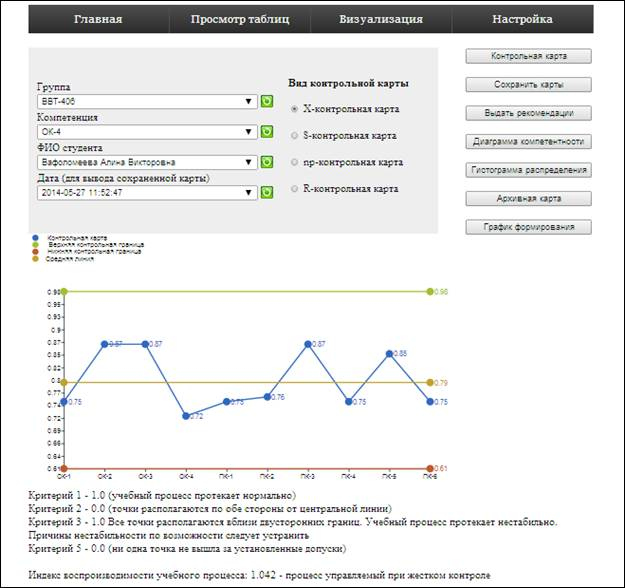Go to the Главная menu tab

tap(98, 19)
